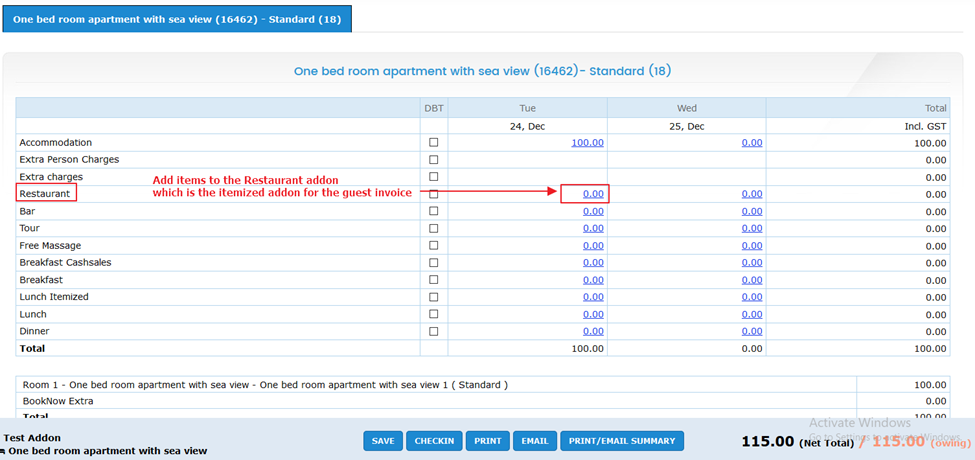The width and height of the screenshot is (975, 460).
Task: Enable the Bar DBT checkbox
Action: (x=433, y=211)
